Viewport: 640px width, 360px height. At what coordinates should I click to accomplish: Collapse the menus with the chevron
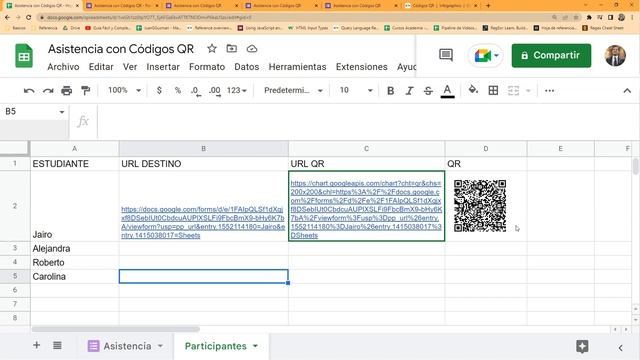coord(627,91)
